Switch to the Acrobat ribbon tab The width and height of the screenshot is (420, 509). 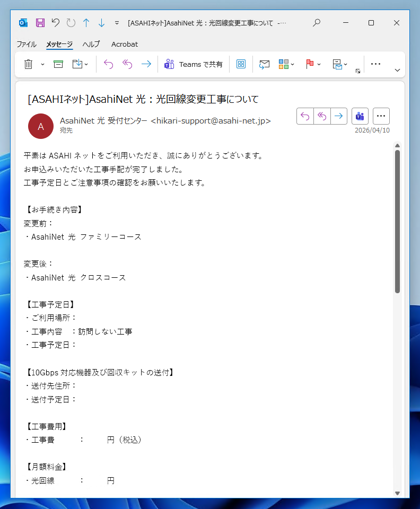tap(124, 44)
